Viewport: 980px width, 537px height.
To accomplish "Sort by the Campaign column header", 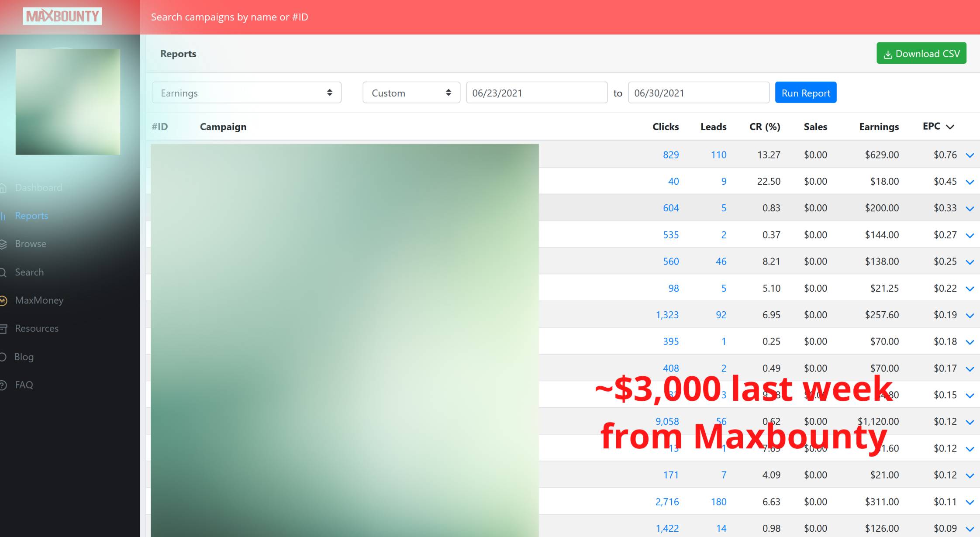I will (223, 127).
